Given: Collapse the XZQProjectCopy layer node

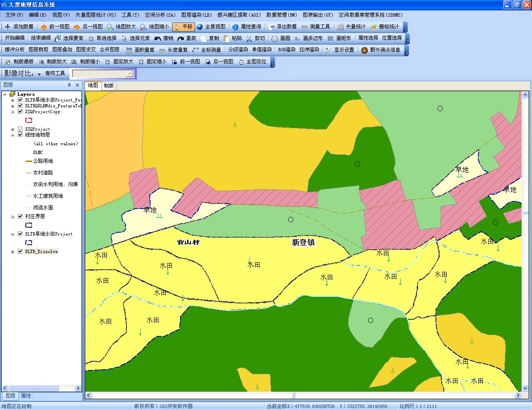Looking at the screenshot, I should tap(12, 112).
